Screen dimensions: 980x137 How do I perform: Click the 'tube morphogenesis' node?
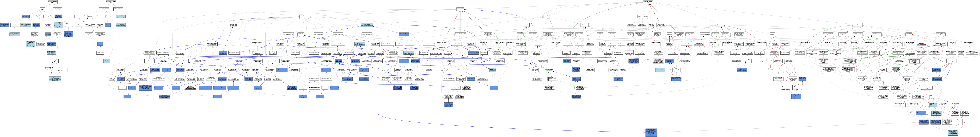[314, 53]
